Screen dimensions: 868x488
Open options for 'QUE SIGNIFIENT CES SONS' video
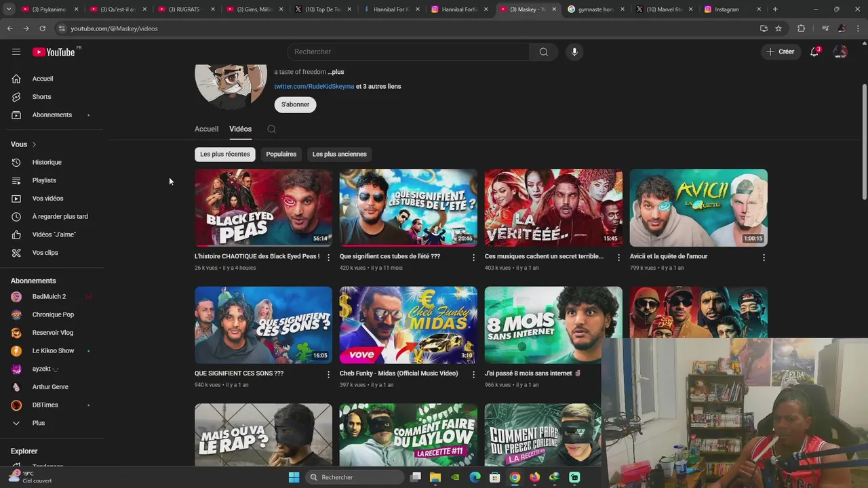coord(329,375)
